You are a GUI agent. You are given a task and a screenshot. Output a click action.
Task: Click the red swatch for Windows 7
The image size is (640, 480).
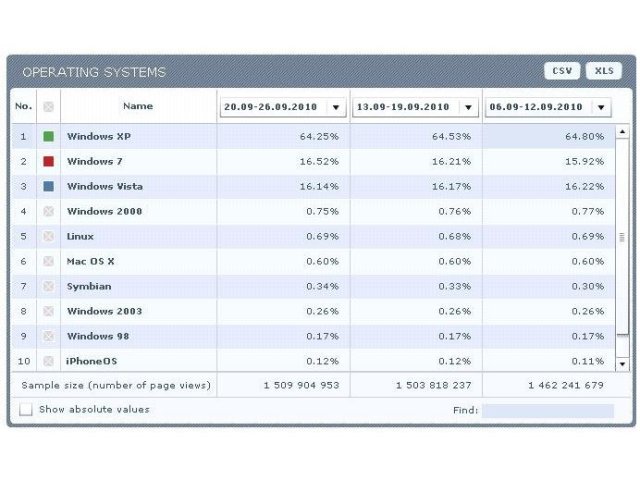[48, 161]
